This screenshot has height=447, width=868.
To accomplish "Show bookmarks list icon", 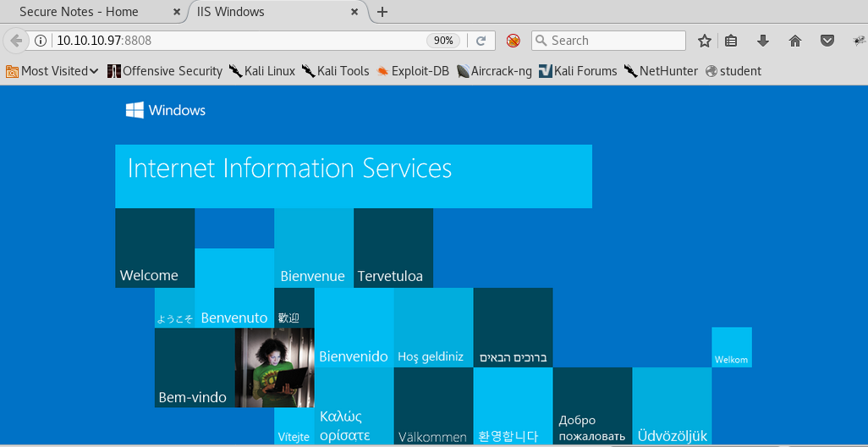I will pyautogui.click(x=732, y=41).
